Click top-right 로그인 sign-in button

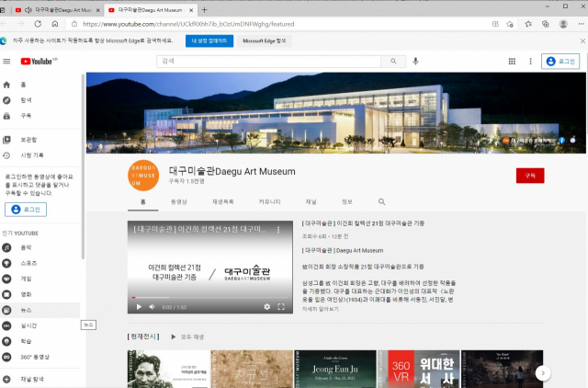tap(560, 62)
